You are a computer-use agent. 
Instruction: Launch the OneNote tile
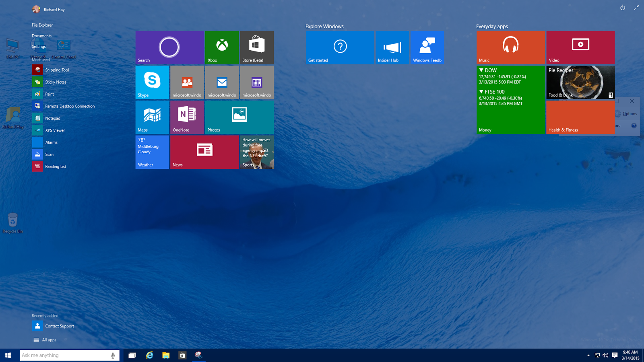click(187, 117)
